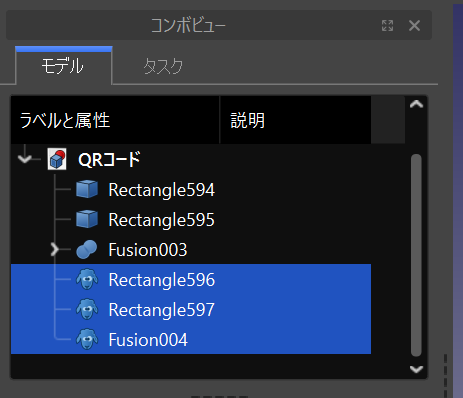
Task: Click the icon beside Rectangle597
Action: point(87,309)
